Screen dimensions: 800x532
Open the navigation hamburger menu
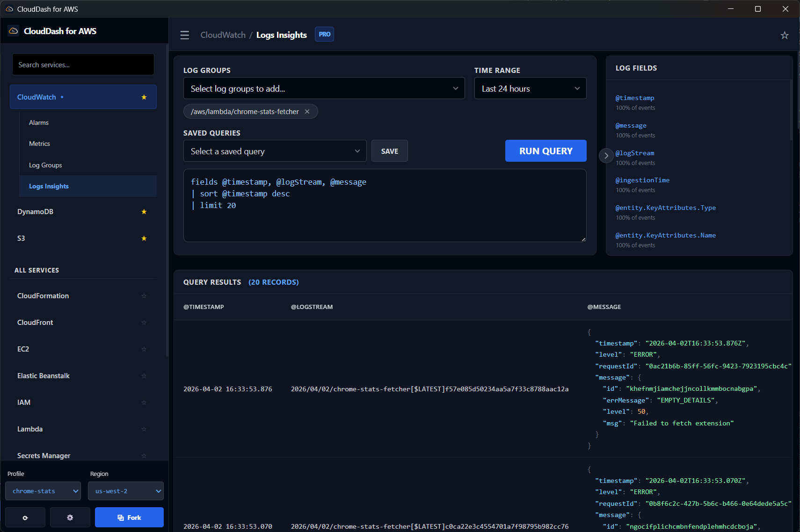[x=184, y=35]
